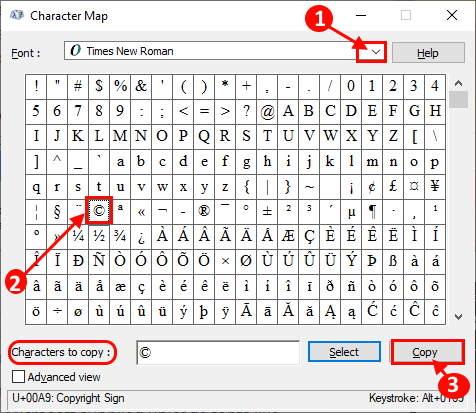Choose the pound sterling £ character
This screenshot has width=476, height=413.
[393, 186]
